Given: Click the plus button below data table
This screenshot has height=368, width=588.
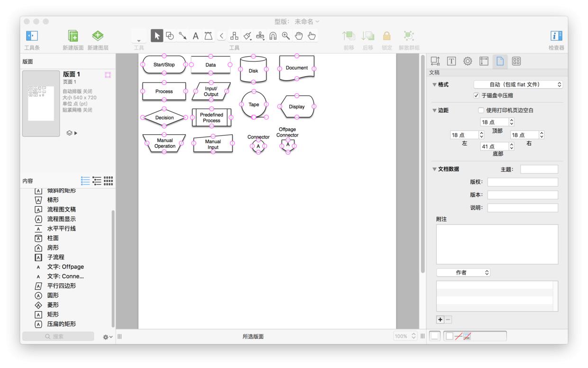Looking at the screenshot, I should point(440,319).
